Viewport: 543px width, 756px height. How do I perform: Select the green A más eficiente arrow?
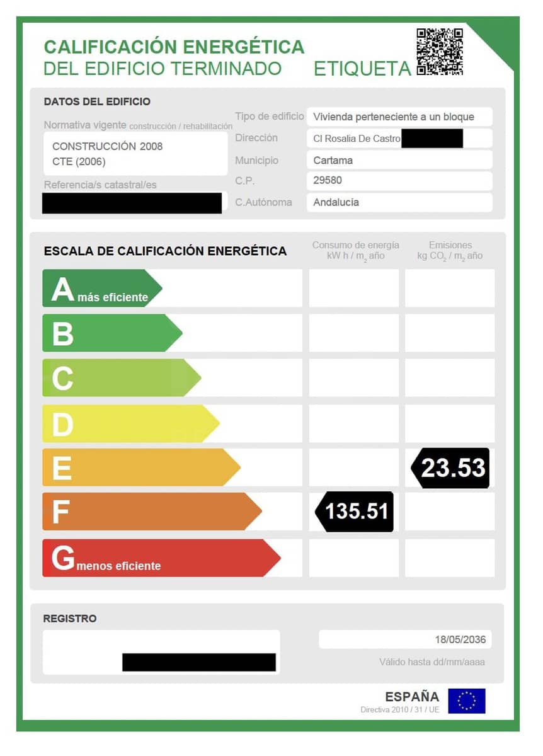[x=102, y=289]
